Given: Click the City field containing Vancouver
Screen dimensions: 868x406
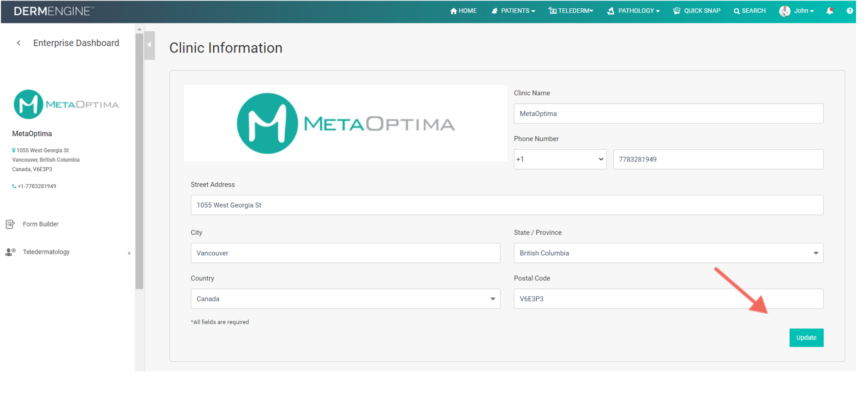Looking at the screenshot, I should click(x=346, y=253).
